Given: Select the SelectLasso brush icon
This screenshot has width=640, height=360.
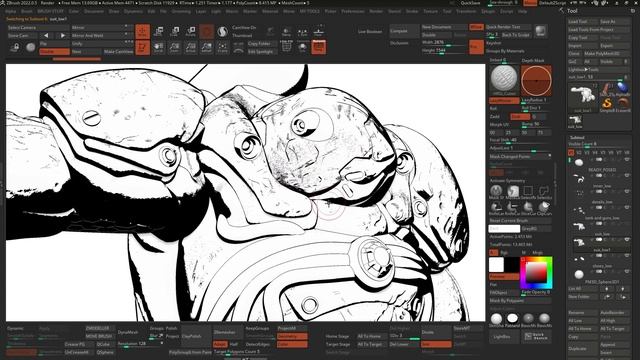Looking at the screenshot, I should 544,191.
